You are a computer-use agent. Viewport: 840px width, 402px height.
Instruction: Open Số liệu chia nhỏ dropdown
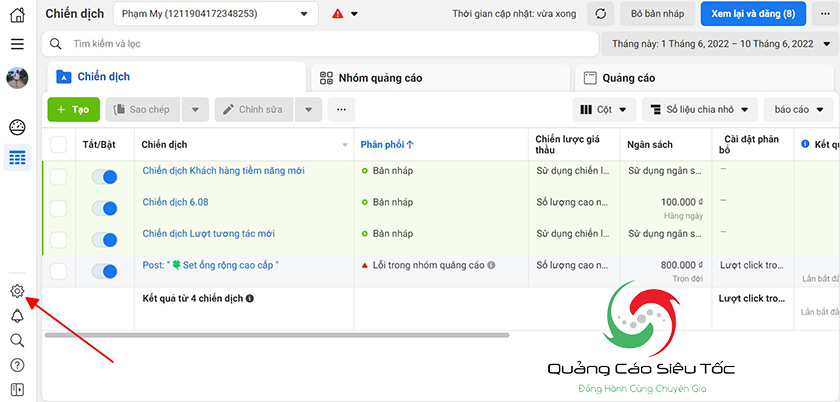tap(700, 109)
